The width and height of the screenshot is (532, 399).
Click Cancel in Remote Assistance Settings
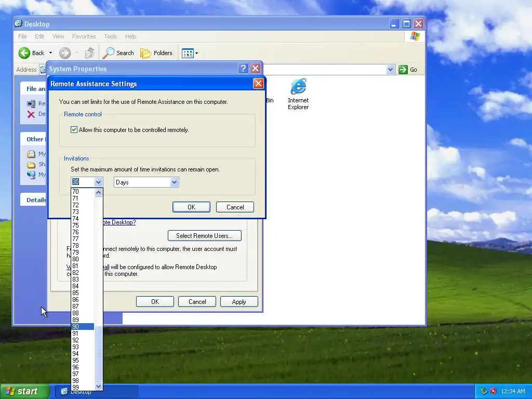pyautogui.click(x=235, y=207)
